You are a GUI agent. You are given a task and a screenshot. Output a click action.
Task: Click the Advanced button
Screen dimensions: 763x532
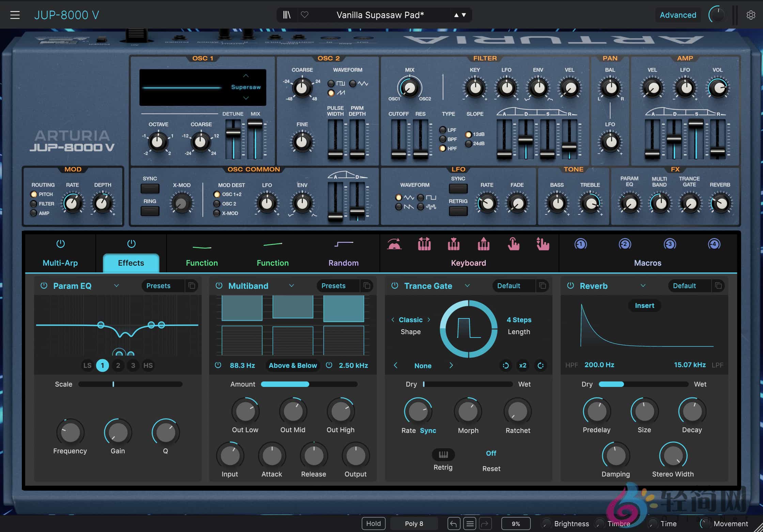pos(678,15)
